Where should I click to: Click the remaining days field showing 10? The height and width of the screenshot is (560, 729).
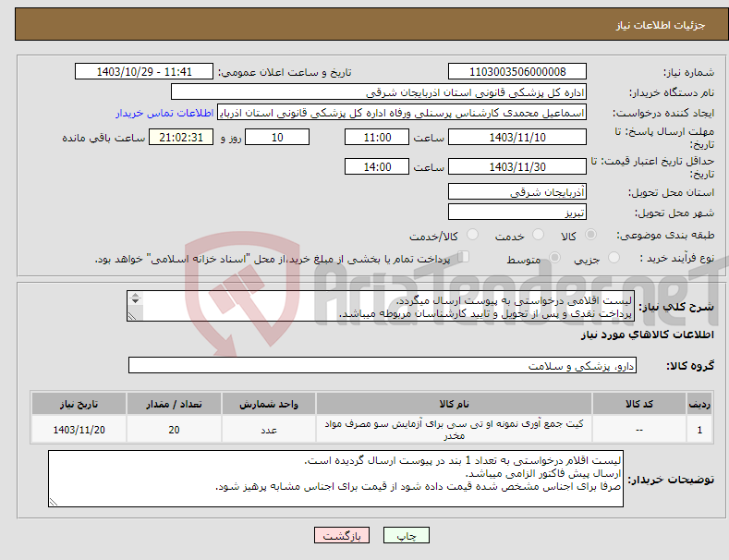click(x=277, y=137)
